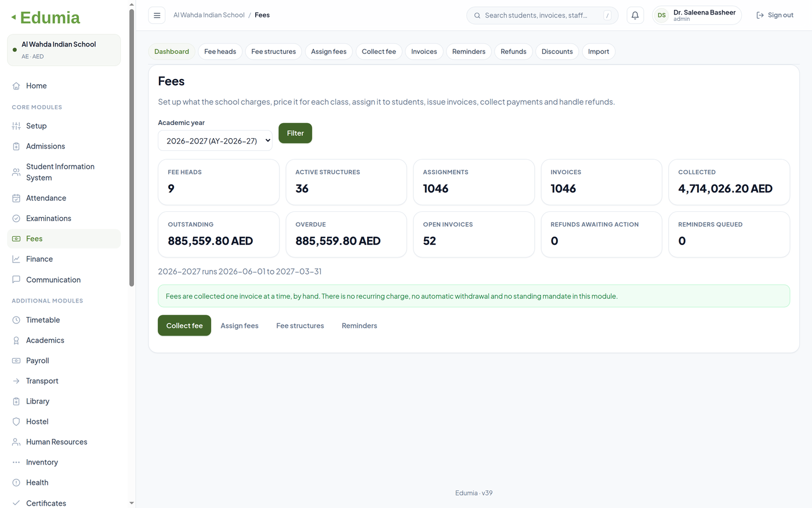Click the Examinations check-circle icon
The width and height of the screenshot is (812, 508).
click(x=16, y=218)
